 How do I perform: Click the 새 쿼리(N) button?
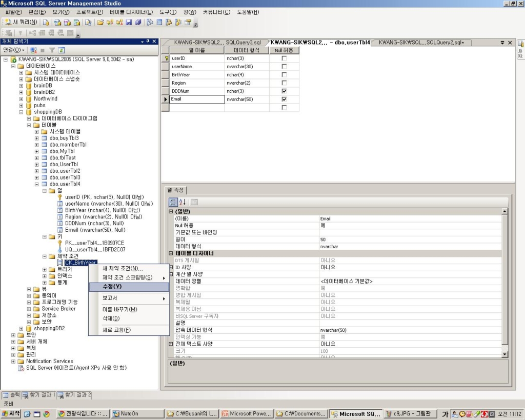coord(21,22)
